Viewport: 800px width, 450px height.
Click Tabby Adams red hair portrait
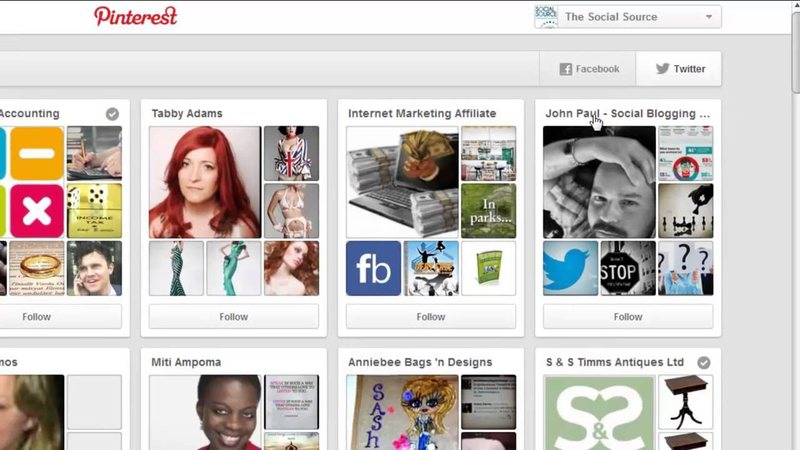(x=205, y=181)
